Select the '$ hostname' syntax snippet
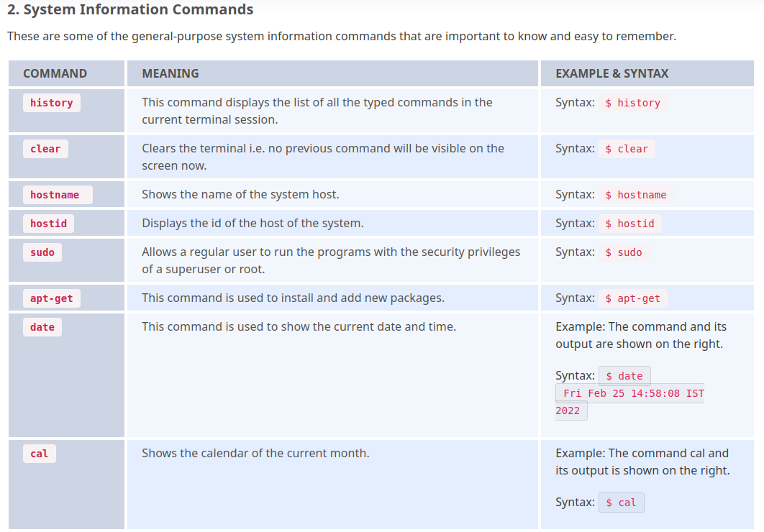 [636, 195]
